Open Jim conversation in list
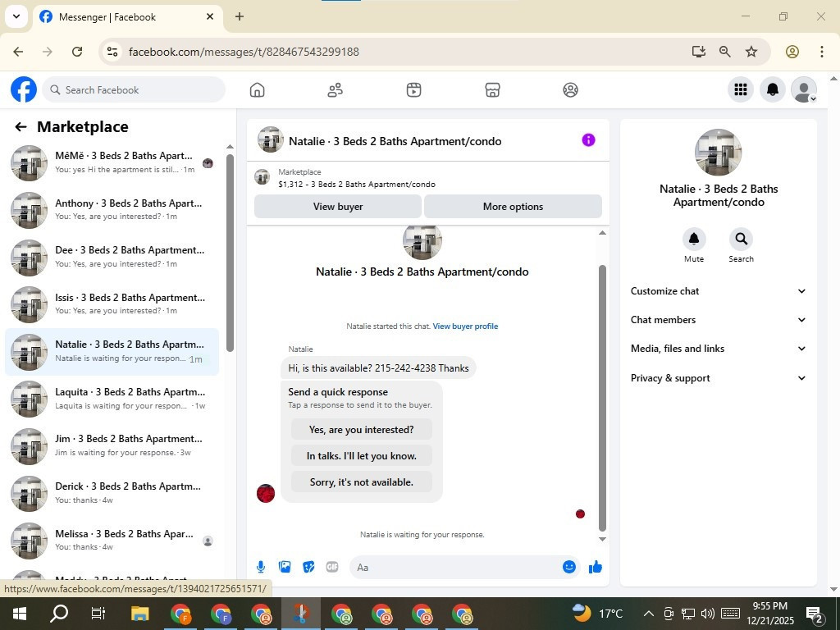The image size is (840, 630). pos(112,446)
